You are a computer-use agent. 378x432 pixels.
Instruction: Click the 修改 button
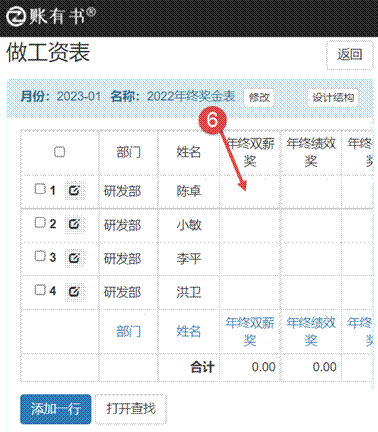tap(259, 98)
